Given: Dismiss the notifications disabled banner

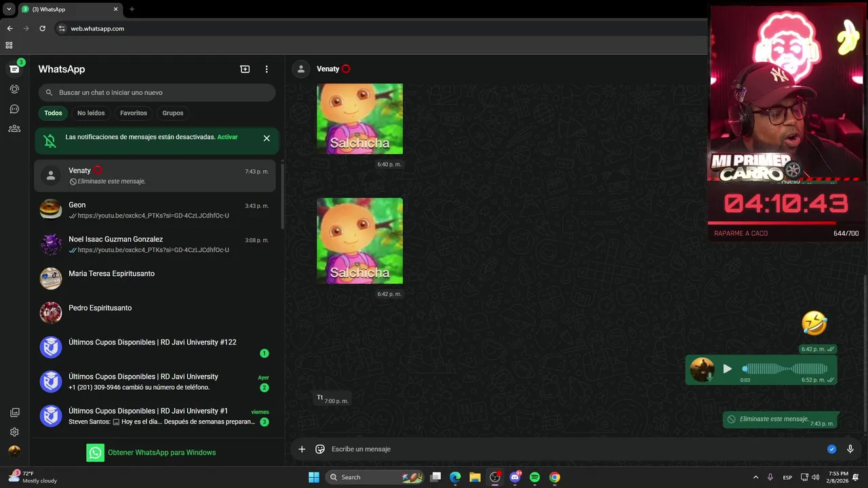Looking at the screenshot, I should pyautogui.click(x=267, y=138).
